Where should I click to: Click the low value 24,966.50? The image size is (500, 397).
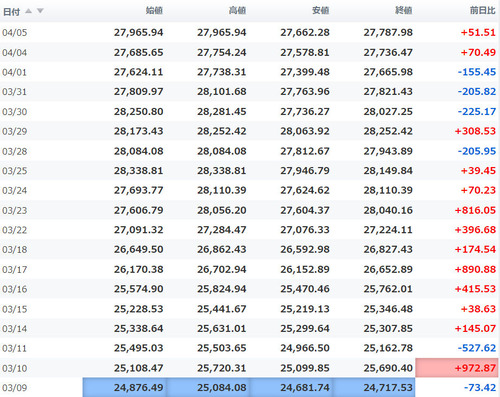click(305, 348)
